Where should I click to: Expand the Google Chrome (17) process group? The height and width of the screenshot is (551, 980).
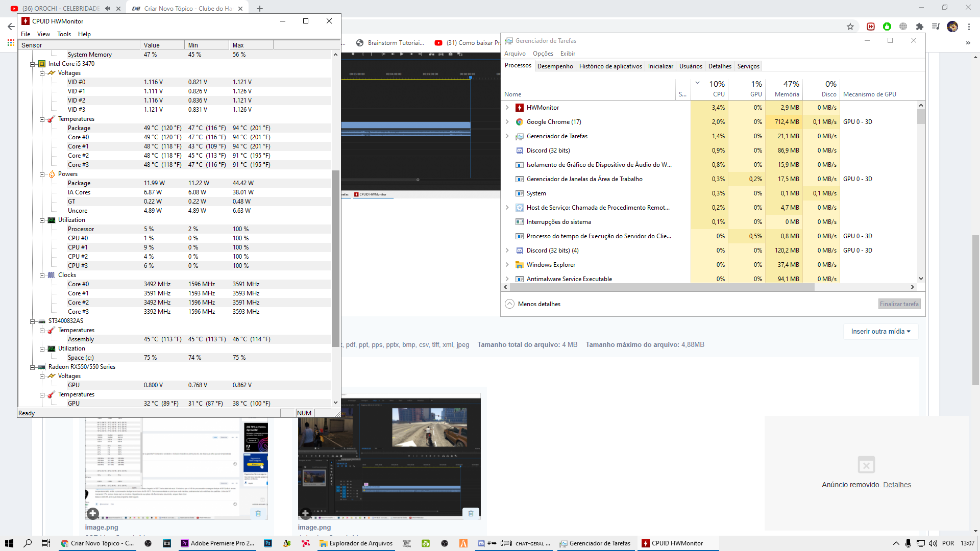[x=507, y=122]
